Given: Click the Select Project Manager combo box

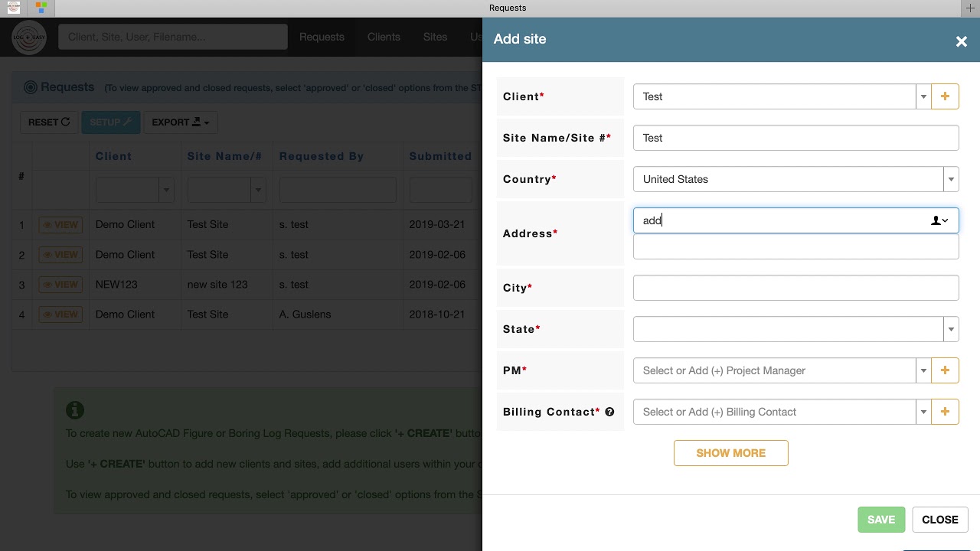Looking at the screenshot, I should pos(774,370).
